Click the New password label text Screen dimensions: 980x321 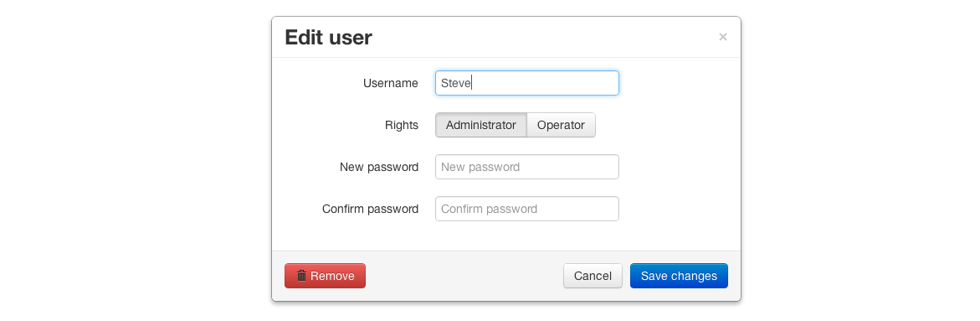[x=379, y=167]
